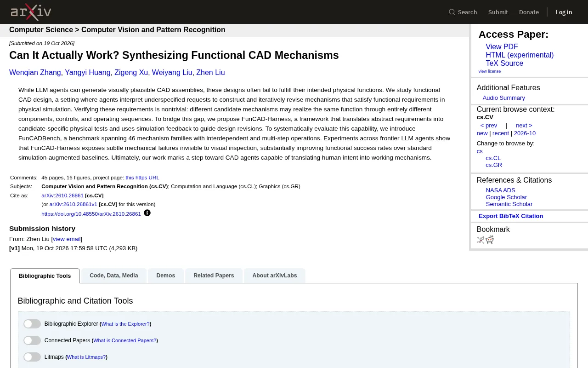
Task: Browse cs.CL category in the sidebar
Action: click(493, 158)
